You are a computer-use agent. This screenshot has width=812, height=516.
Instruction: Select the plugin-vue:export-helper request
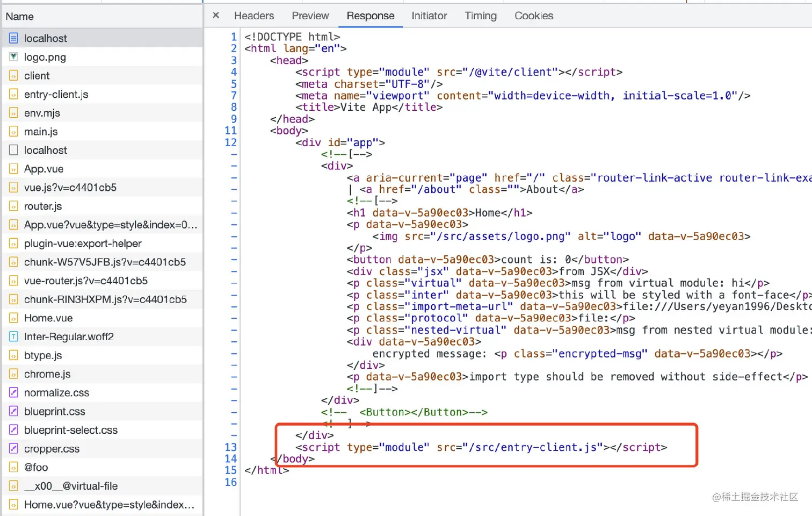point(102,243)
